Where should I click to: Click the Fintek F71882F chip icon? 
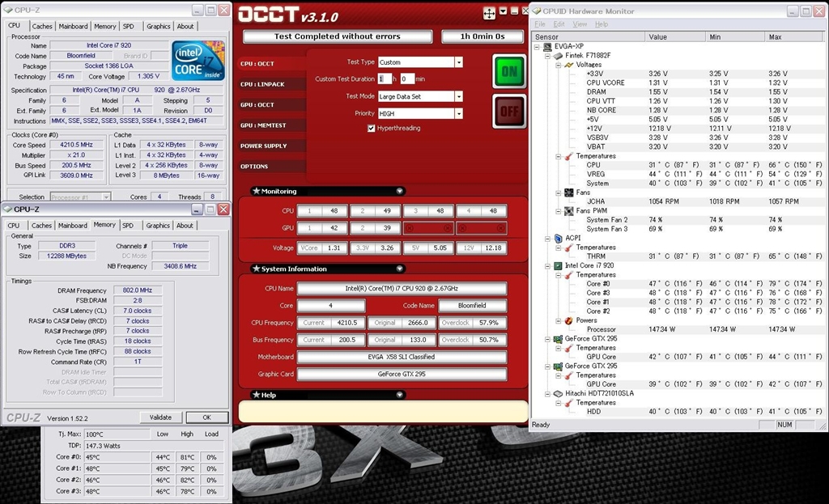click(x=558, y=56)
